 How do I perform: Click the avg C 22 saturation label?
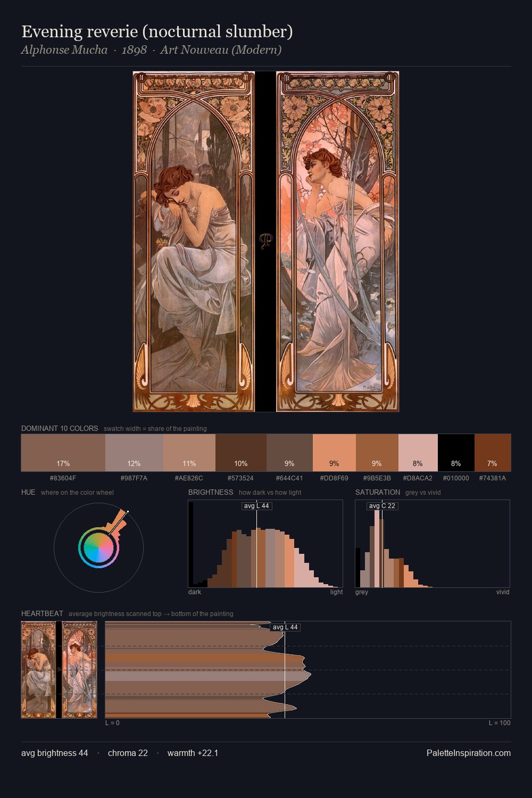(382, 506)
